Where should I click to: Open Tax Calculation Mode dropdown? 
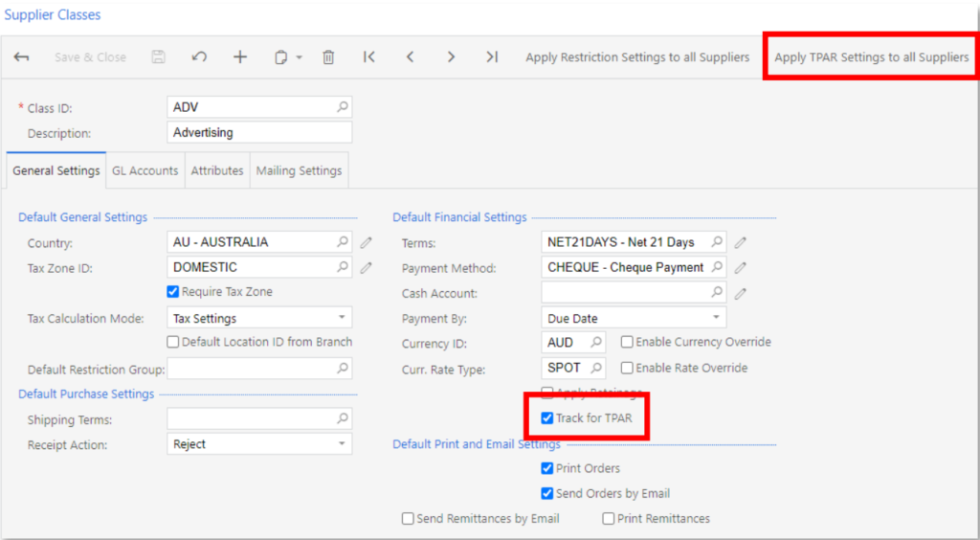pyautogui.click(x=259, y=318)
